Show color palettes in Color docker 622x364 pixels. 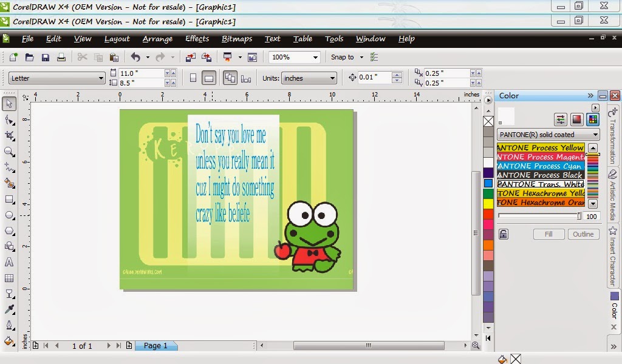[x=593, y=120]
